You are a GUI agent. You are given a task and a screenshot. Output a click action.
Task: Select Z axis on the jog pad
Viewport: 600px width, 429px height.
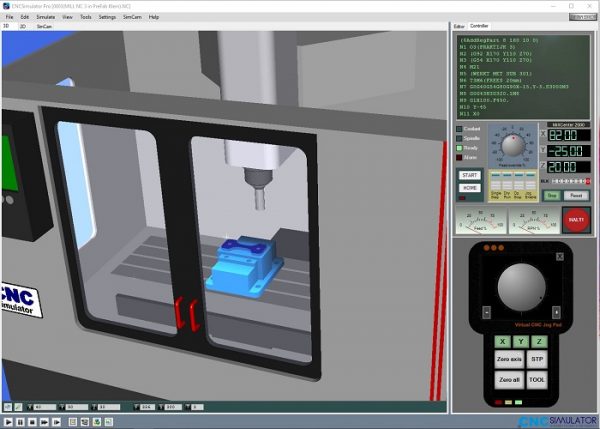(x=539, y=341)
